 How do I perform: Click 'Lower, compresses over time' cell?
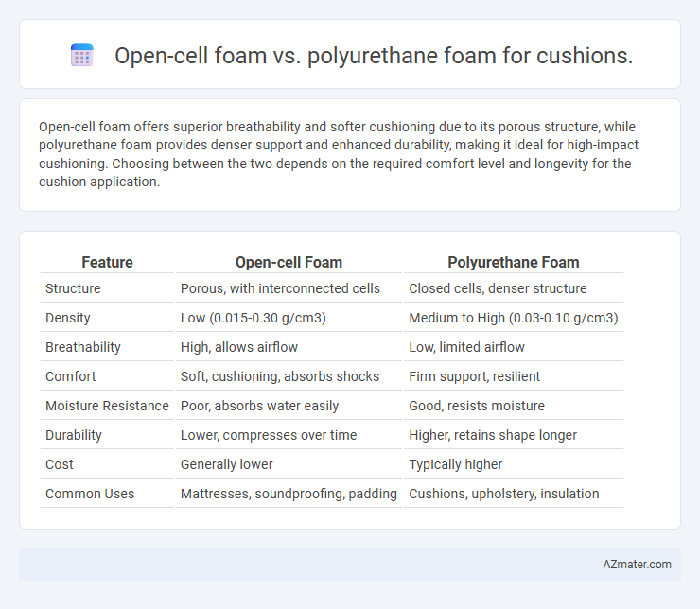pyautogui.click(x=289, y=435)
